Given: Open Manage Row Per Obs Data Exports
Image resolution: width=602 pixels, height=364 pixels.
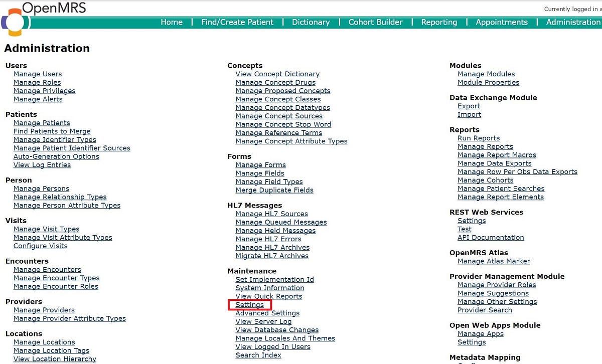Looking at the screenshot, I should (x=518, y=171).
